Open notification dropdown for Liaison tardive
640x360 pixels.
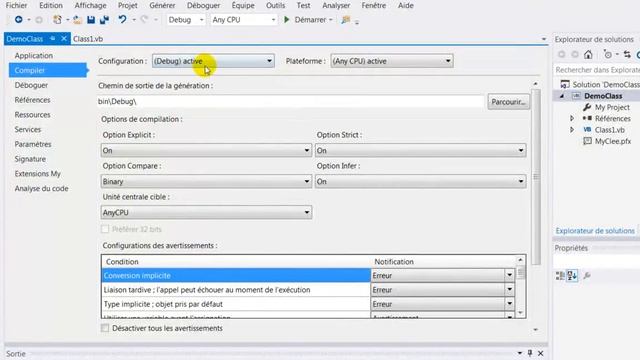pos(509,290)
